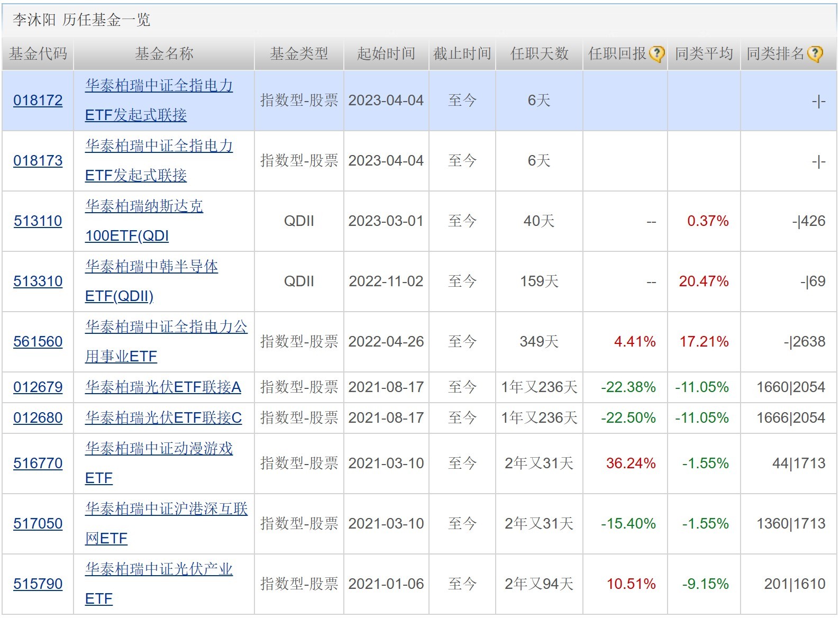Image resolution: width=840 pixels, height=618 pixels.
Task: Click the 起始时间 column header
Action: point(386,54)
